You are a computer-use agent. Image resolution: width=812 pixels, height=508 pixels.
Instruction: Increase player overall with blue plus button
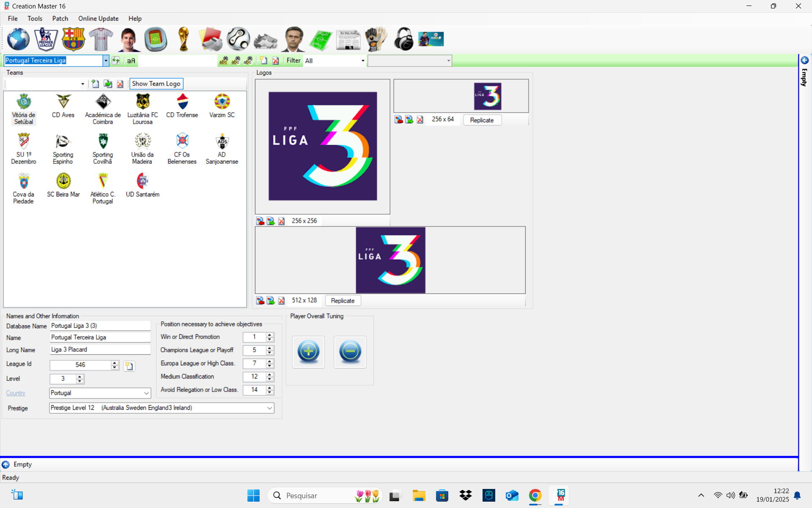coord(308,351)
